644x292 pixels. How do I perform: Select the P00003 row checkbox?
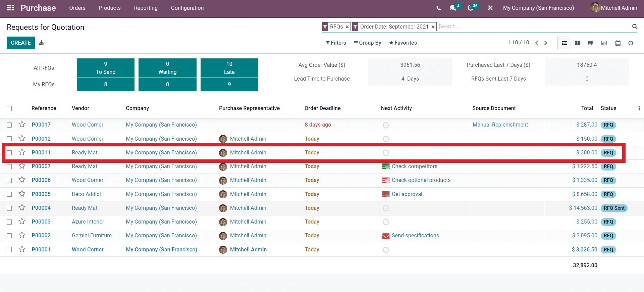point(9,222)
